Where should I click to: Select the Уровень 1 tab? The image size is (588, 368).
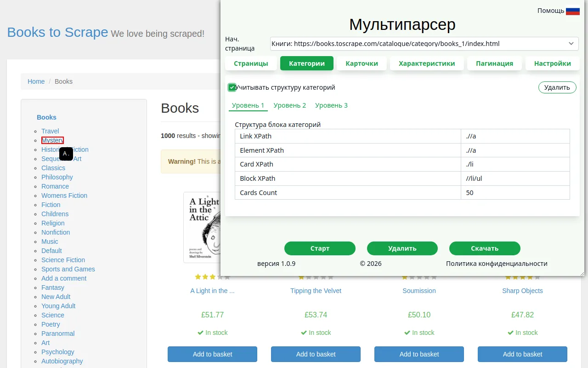[248, 105]
